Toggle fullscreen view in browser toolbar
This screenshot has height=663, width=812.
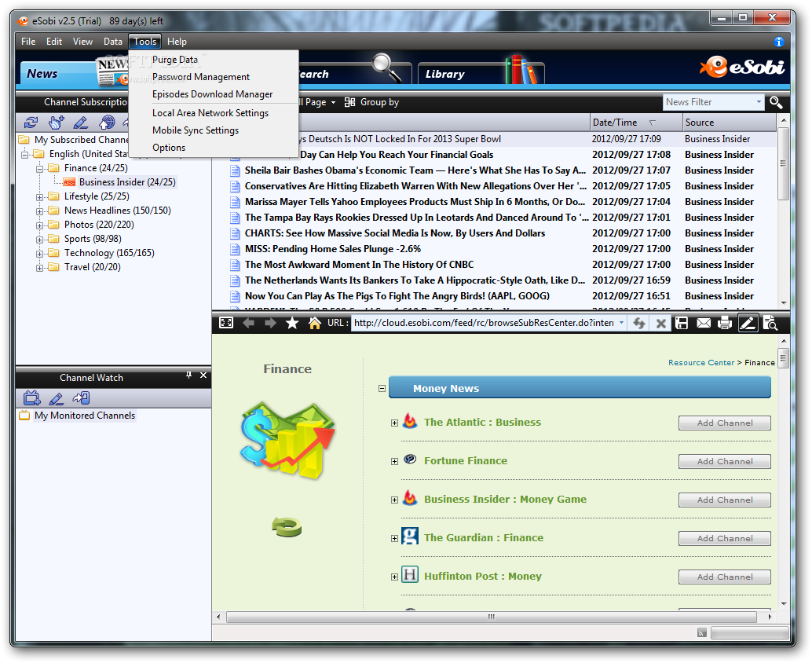pos(226,323)
